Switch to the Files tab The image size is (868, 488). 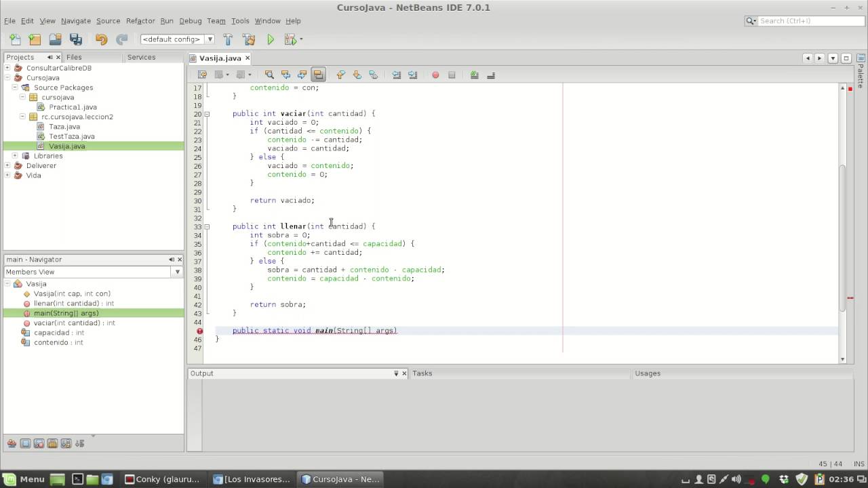[74, 58]
